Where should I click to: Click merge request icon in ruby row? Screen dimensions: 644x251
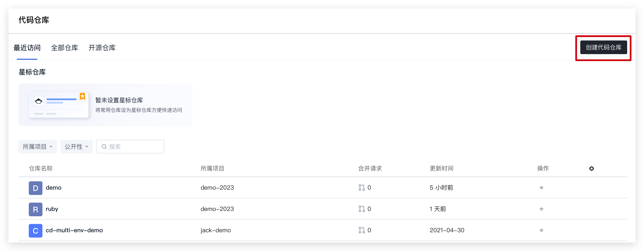361,209
